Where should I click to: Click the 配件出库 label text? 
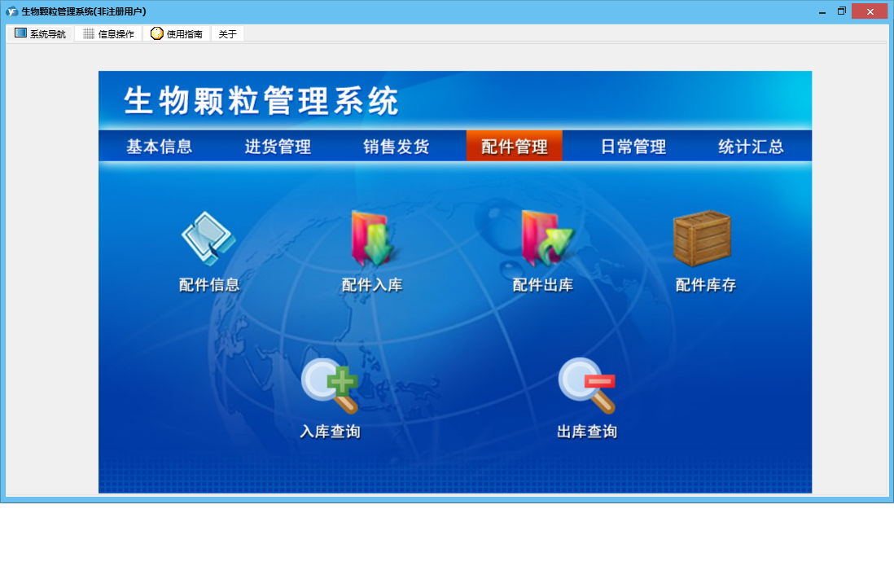click(543, 284)
